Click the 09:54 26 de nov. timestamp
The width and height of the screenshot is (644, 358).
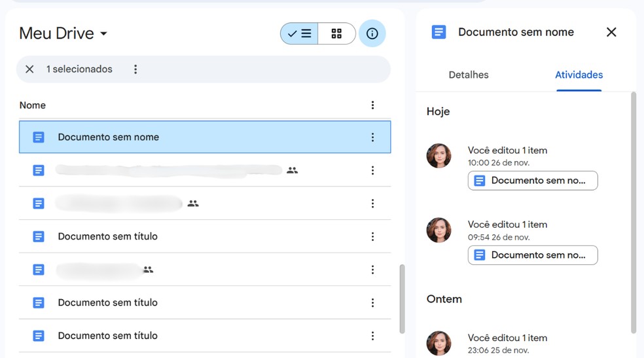pyautogui.click(x=499, y=238)
